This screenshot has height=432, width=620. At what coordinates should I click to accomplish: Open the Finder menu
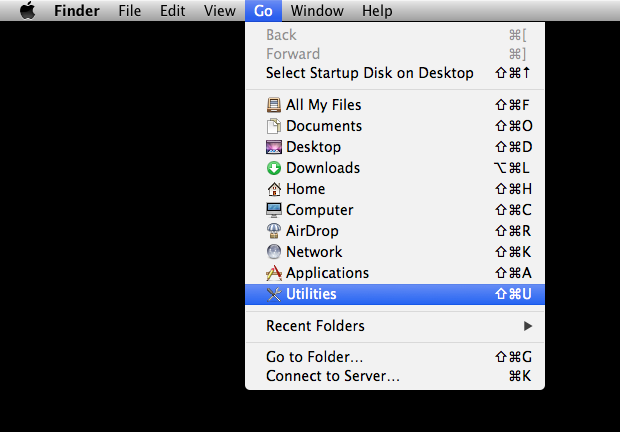[x=76, y=11]
